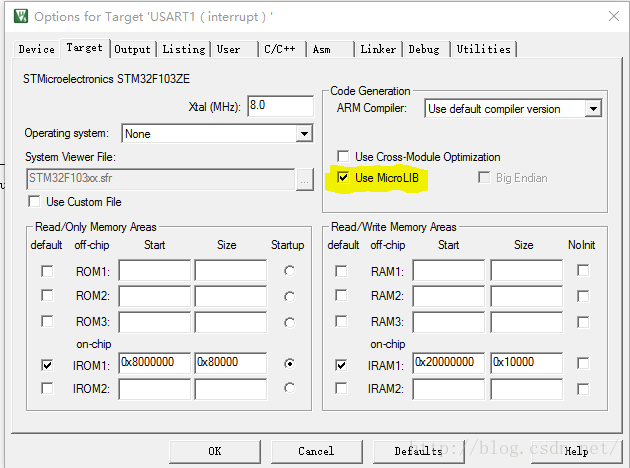
Task: Select ROM1 Startup radio button
Action: pos(289,271)
